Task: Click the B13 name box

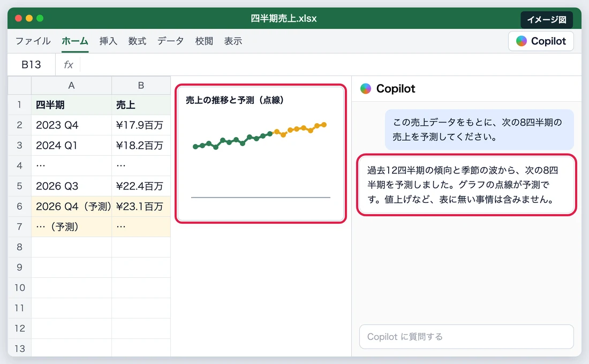Action: [31, 65]
